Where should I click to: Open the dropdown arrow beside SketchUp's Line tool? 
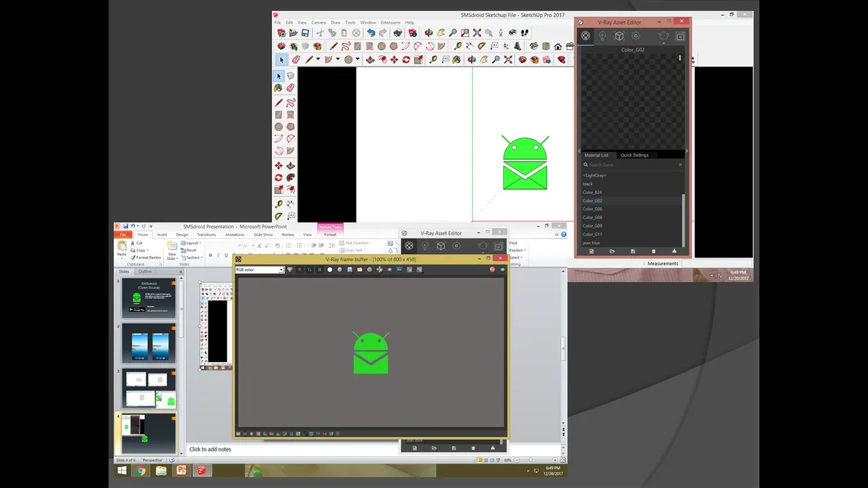point(317,60)
